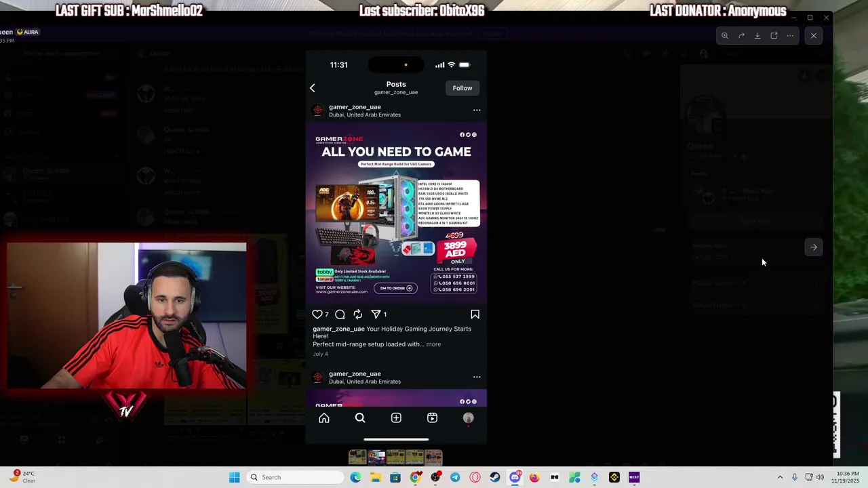Tap the Instagram new post plus icon

tap(396, 418)
